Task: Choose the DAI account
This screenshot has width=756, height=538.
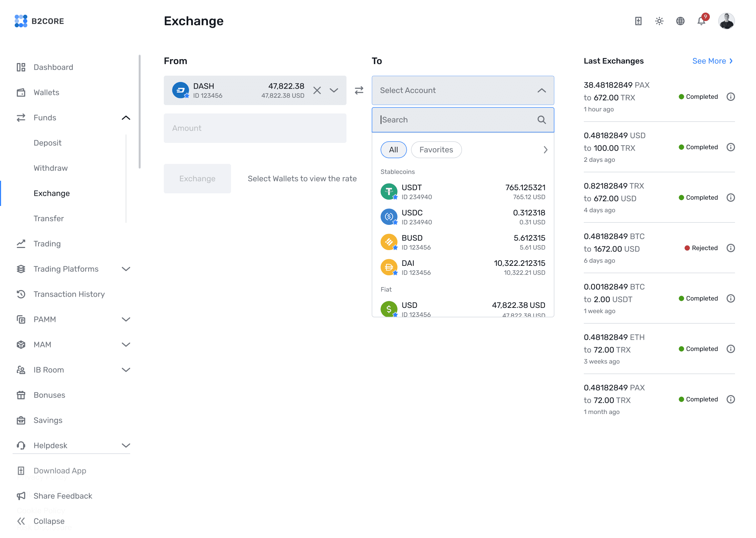Action: pyautogui.click(x=463, y=268)
